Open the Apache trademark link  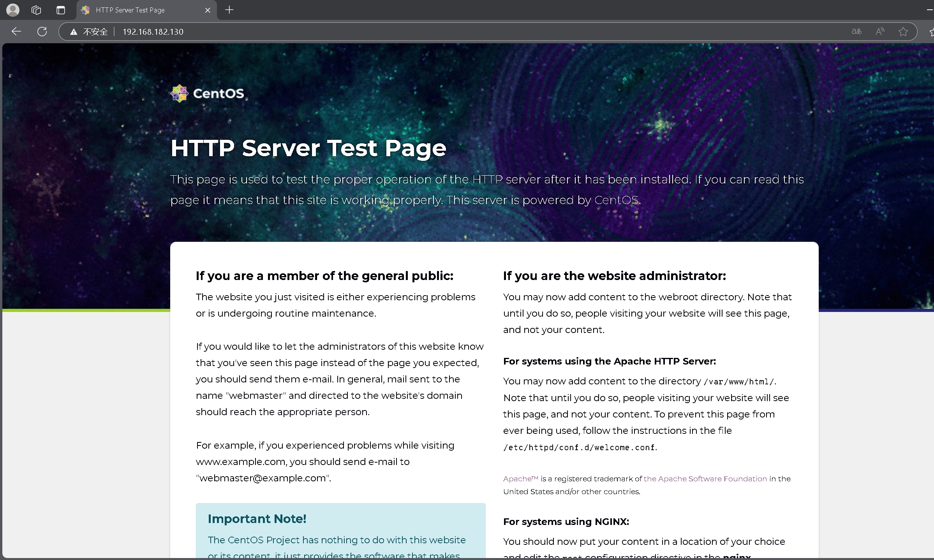click(x=520, y=479)
